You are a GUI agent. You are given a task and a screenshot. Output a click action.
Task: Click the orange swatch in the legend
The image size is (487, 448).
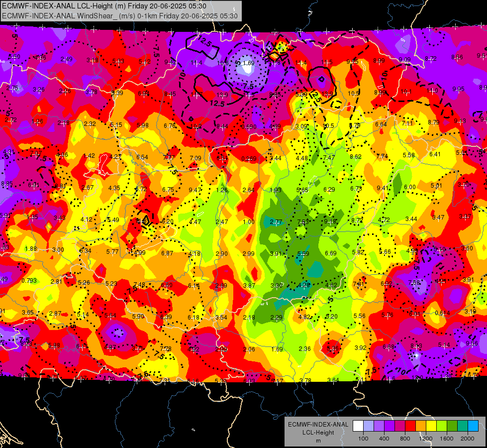(x=421, y=426)
